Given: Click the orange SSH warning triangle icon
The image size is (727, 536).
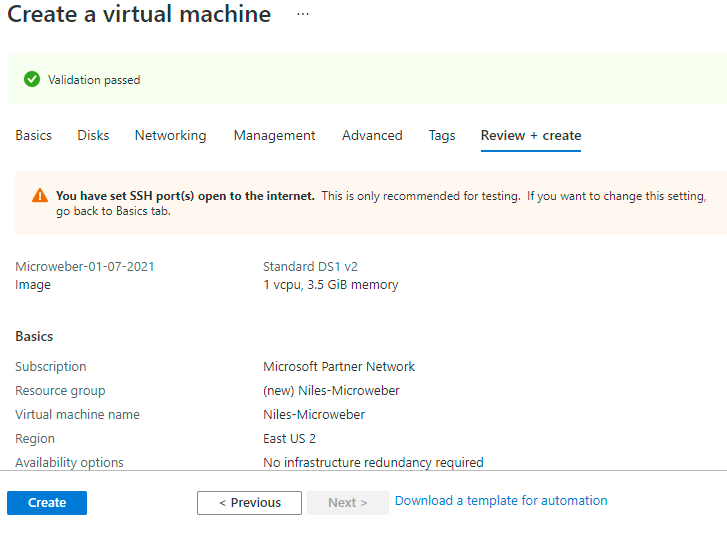Looking at the screenshot, I should (40, 196).
